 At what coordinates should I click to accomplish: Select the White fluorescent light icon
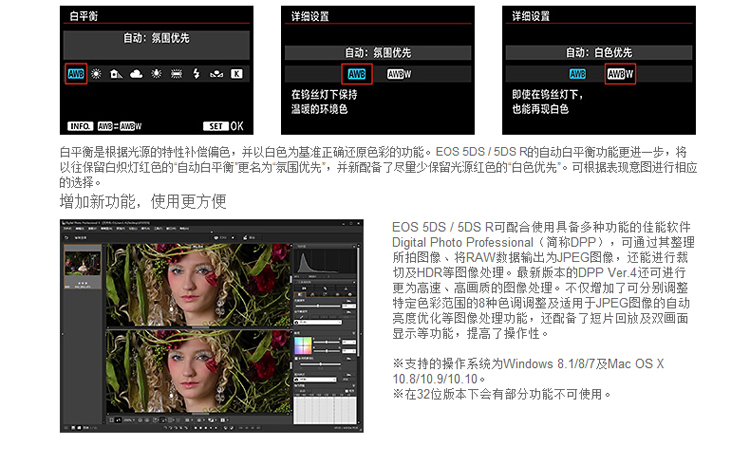tap(176, 74)
